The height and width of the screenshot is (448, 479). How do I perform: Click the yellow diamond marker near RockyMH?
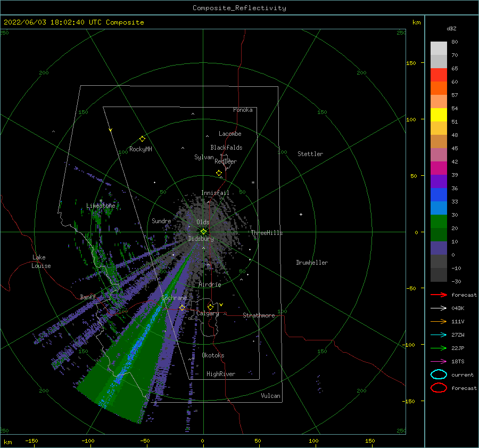[142, 139]
